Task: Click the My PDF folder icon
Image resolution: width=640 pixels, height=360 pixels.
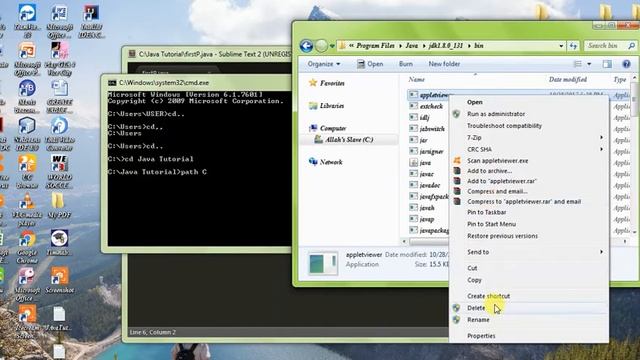Action: 59,206
